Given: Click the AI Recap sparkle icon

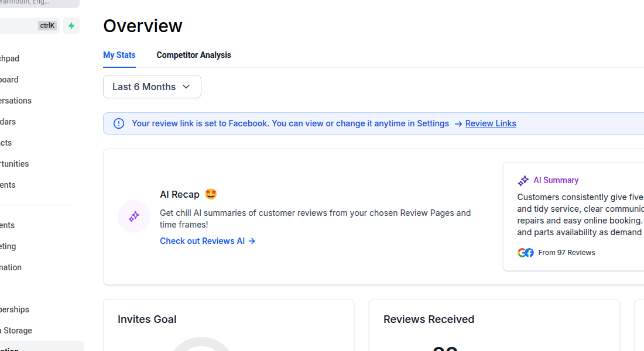Looking at the screenshot, I should (133, 216).
